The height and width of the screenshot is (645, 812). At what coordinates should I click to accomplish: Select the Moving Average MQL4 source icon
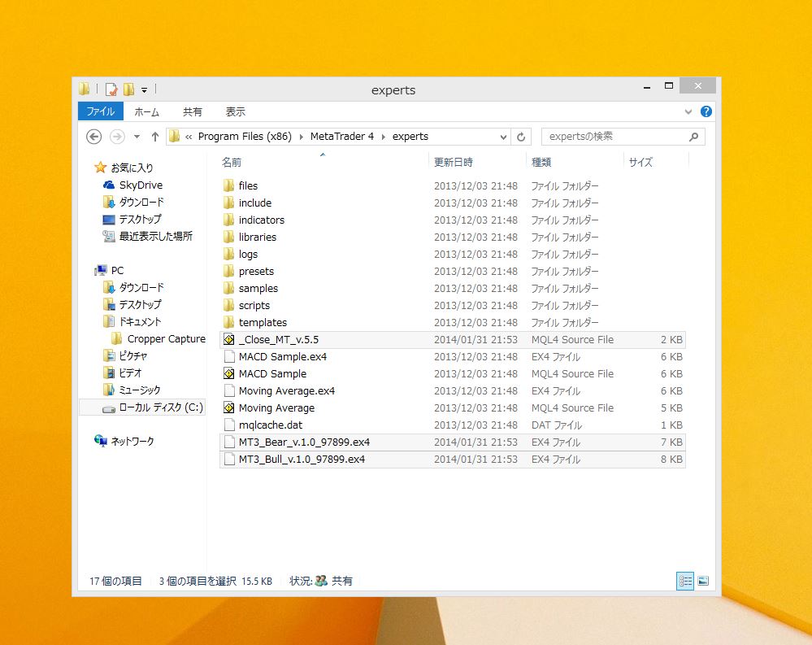[229, 407]
